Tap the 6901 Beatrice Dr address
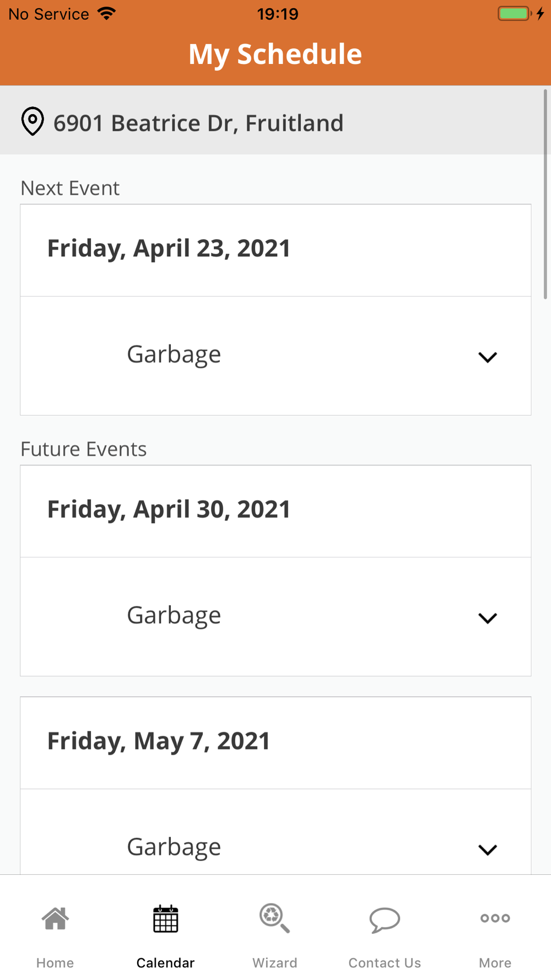Viewport: 551px width, 980px height. (x=198, y=123)
